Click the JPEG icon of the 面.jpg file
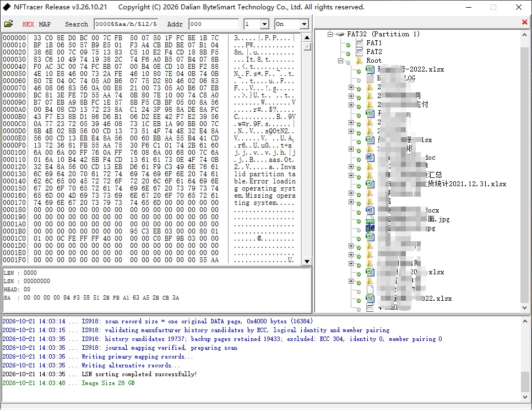This screenshot has width=532, height=412. click(370, 219)
